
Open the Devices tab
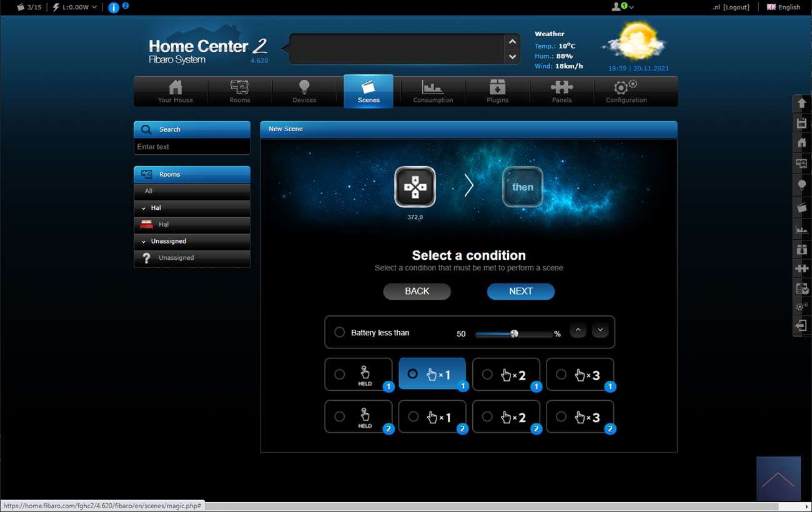click(x=304, y=91)
